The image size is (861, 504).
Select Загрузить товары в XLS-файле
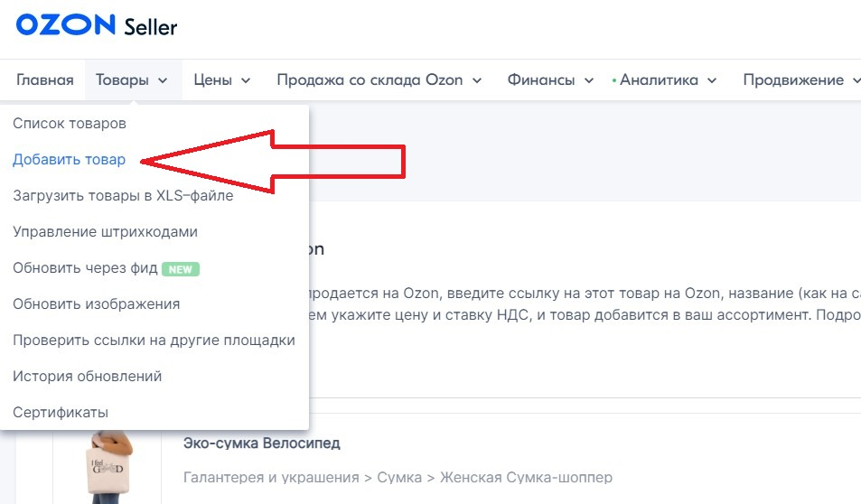click(x=123, y=196)
